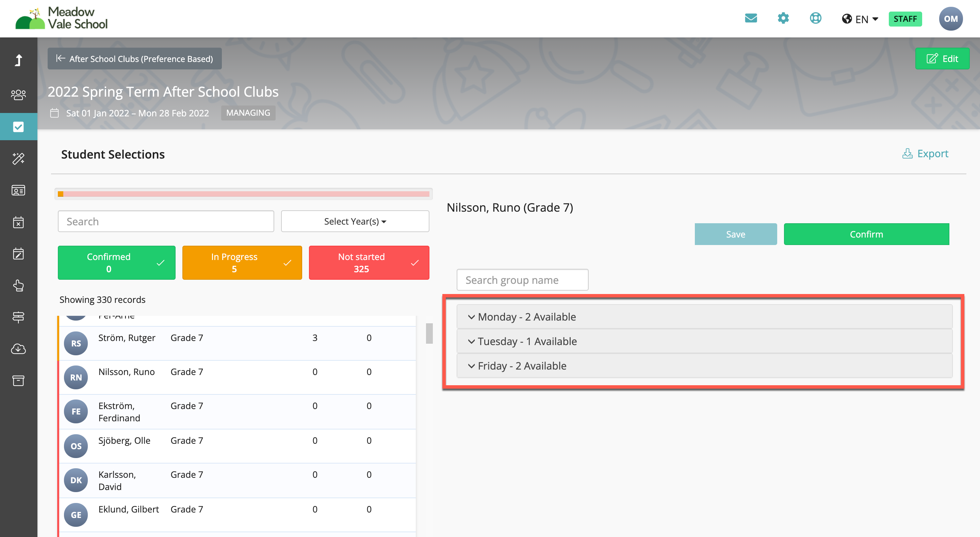Focus the Search group name field
Image resolution: width=980 pixels, height=537 pixels.
[522, 280]
